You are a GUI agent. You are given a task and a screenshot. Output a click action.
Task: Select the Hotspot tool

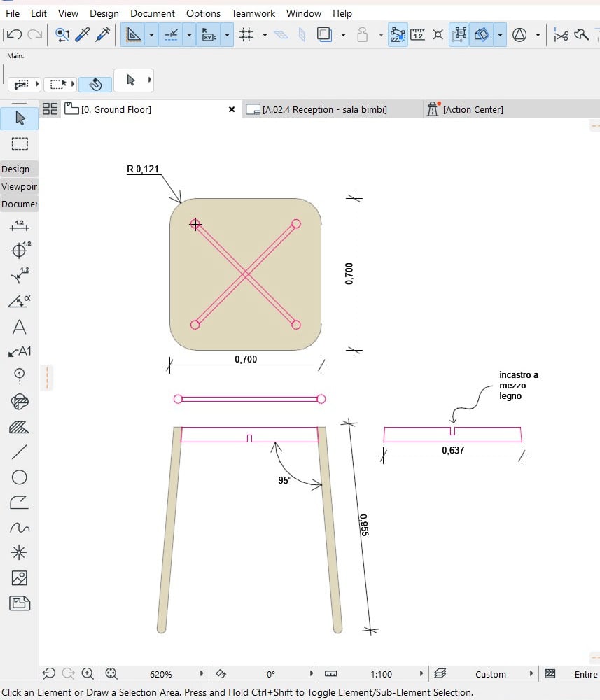(19, 553)
